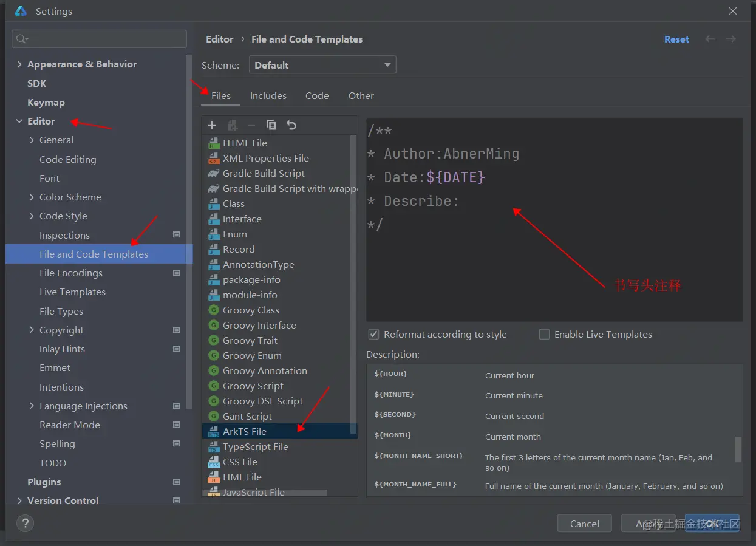
Task: Switch to the Files tab
Action: point(221,96)
